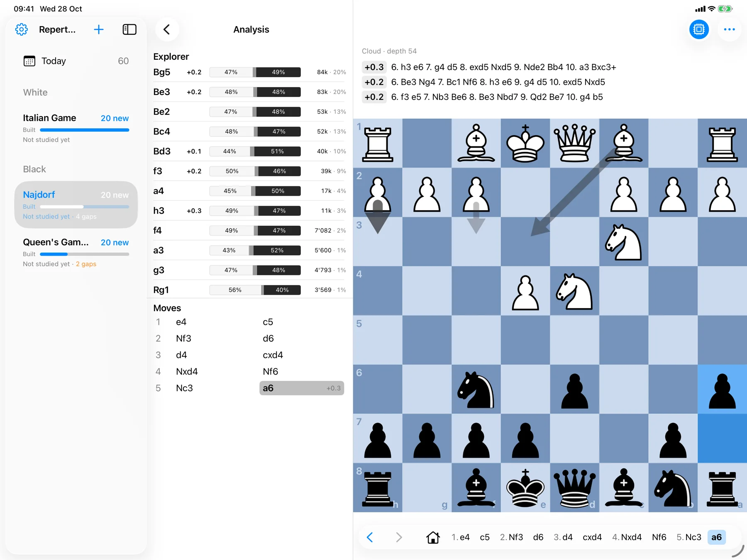Screen dimensions: 747x560
Task: Click Bd3 win-rate bar
Action: tap(255, 151)
